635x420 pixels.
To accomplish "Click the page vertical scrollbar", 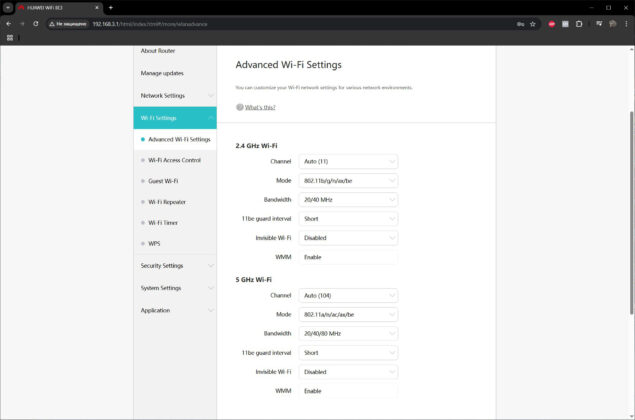I will 631,213.
